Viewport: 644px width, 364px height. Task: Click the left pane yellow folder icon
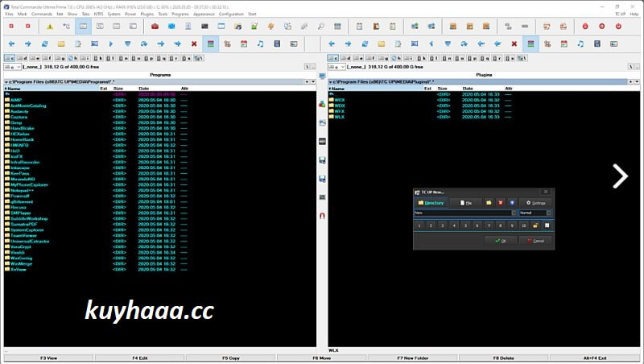[61, 43]
